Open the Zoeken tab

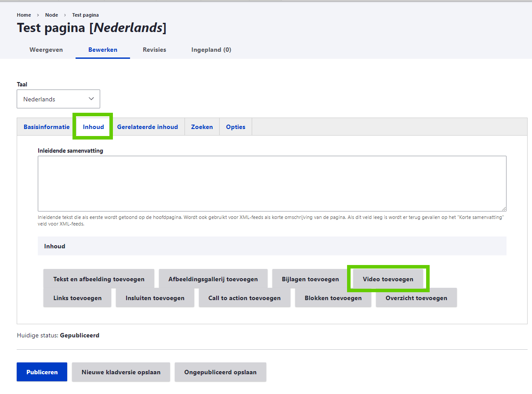coord(202,127)
